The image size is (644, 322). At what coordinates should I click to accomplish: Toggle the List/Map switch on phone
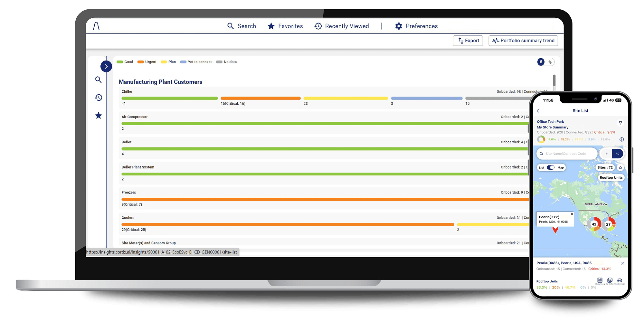[x=551, y=167]
